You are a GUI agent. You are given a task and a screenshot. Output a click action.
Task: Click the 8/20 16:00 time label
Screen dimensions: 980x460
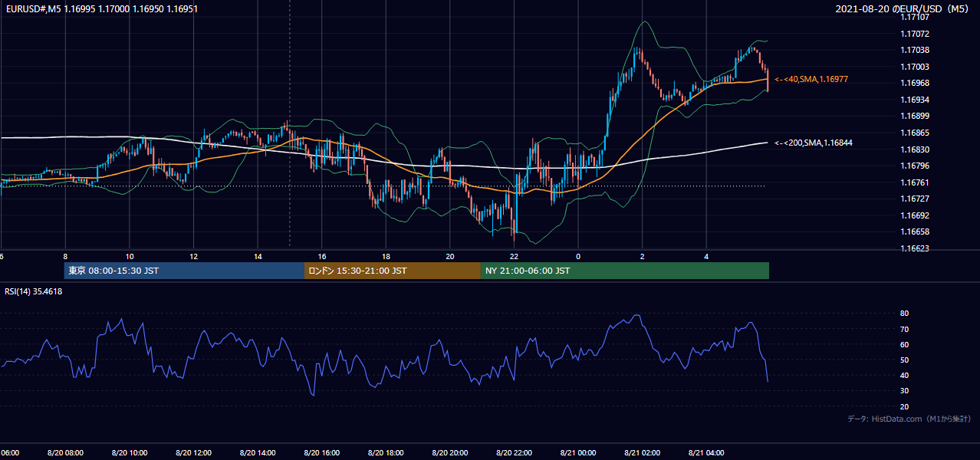(x=321, y=453)
